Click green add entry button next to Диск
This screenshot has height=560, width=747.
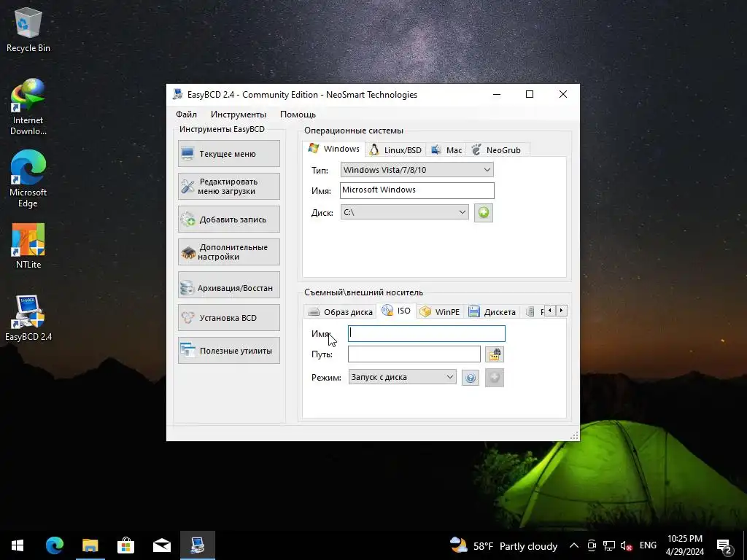pyautogui.click(x=484, y=212)
